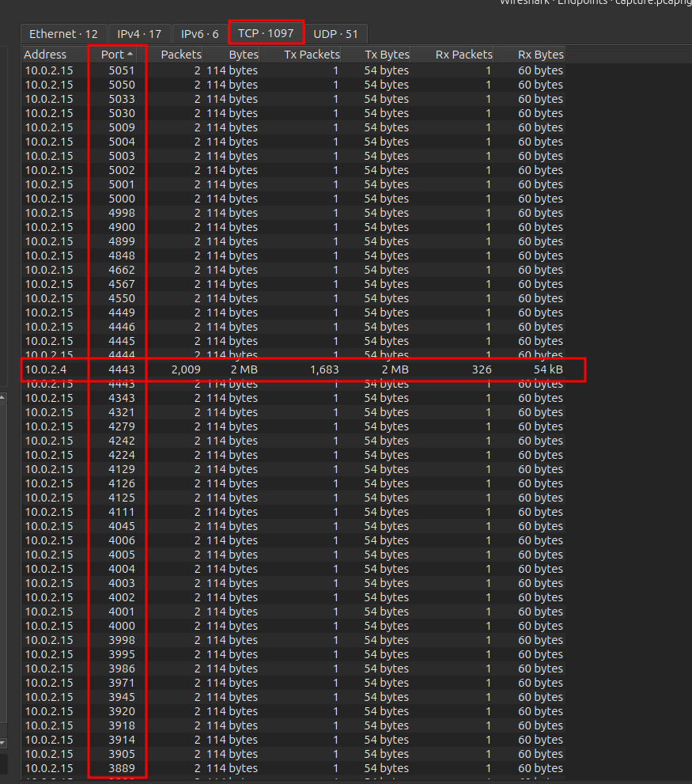Sort by Rx Packets column header
This screenshot has width=692, height=784.
463,55
